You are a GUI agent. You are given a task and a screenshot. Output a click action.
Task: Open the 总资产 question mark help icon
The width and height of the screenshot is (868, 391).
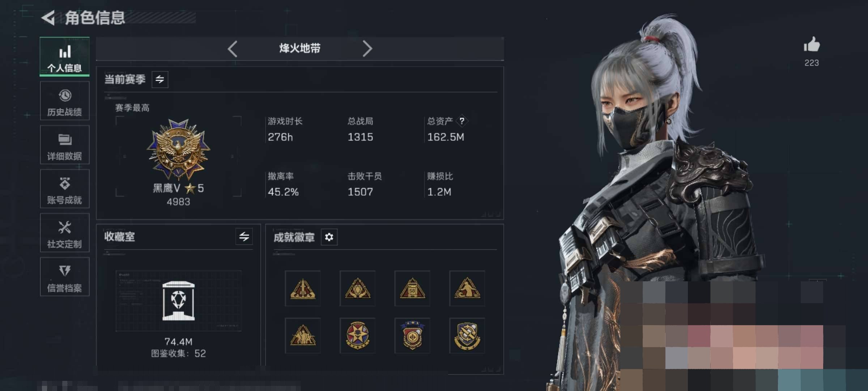coord(462,121)
